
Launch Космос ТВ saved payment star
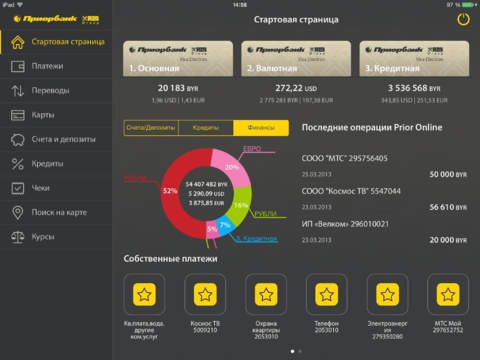click(x=205, y=294)
